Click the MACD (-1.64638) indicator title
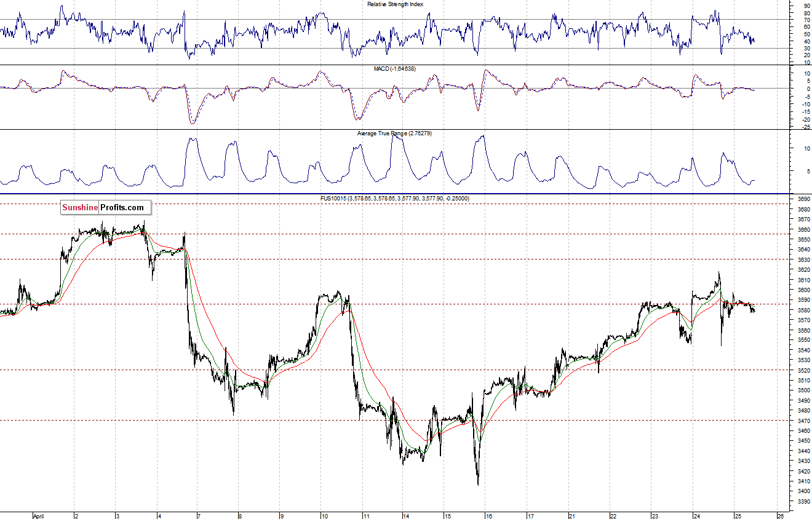812x519 pixels. coord(395,68)
